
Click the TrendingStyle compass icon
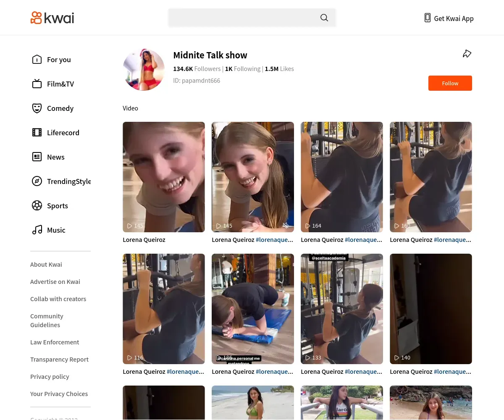click(37, 181)
